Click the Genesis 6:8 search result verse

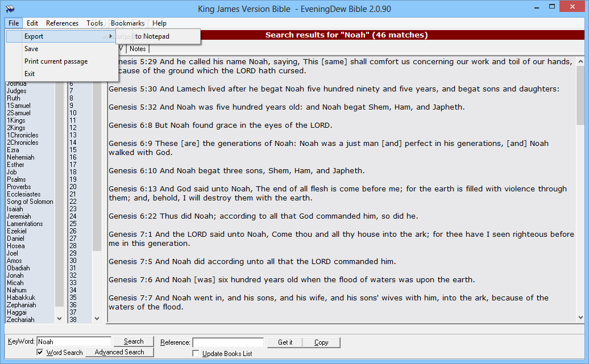pos(221,125)
